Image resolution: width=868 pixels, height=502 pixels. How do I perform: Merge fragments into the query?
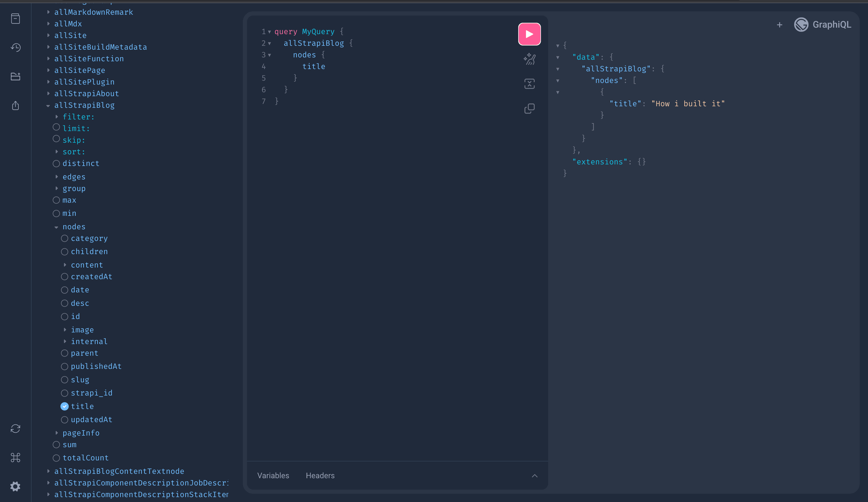(x=529, y=83)
